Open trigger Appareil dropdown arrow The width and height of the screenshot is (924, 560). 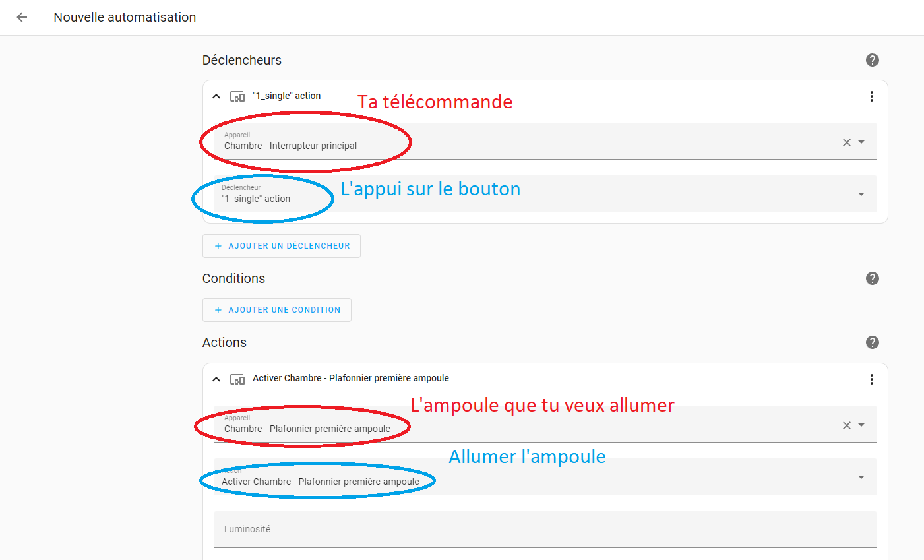coord(861,142)
